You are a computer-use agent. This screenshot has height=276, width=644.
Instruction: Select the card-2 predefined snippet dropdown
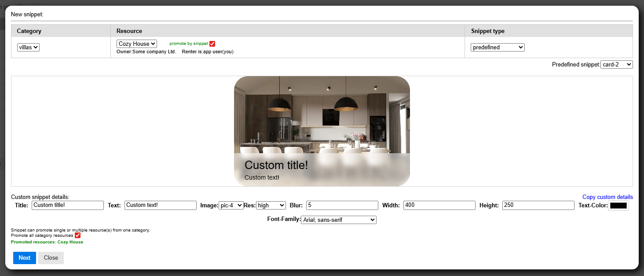coord(616,65)
